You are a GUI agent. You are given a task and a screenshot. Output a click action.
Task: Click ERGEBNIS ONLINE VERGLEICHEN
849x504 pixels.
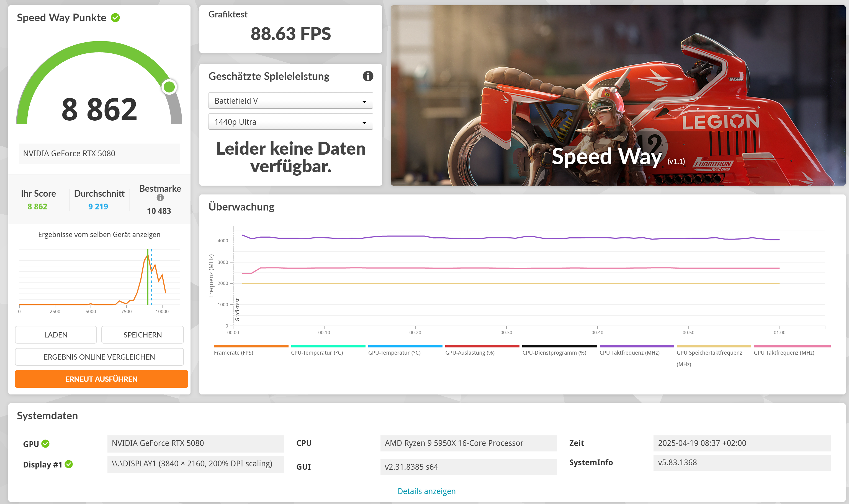point(99,357)
